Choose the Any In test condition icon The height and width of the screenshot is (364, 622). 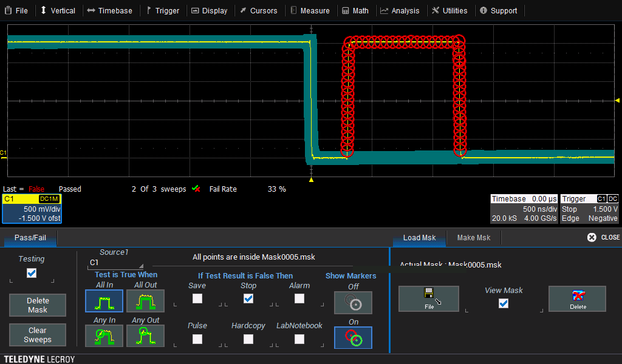tap(104, 335)
